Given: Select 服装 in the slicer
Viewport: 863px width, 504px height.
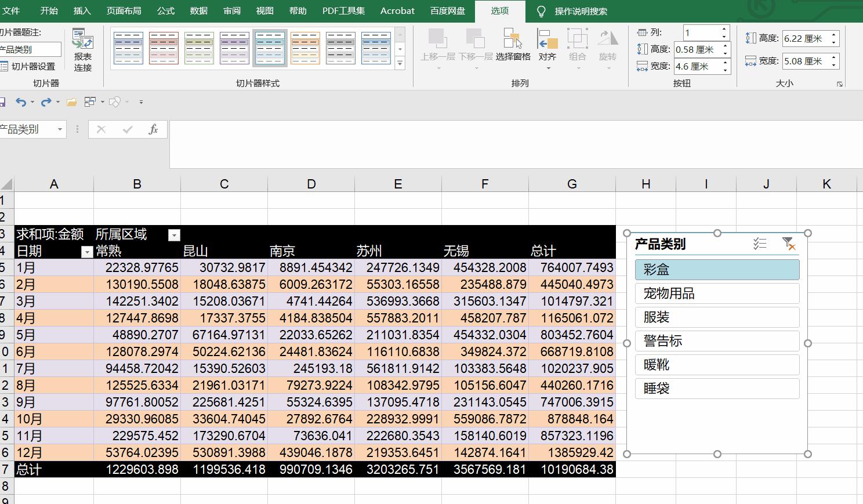Looking at the screenshot, I should [x=717, y=317].
